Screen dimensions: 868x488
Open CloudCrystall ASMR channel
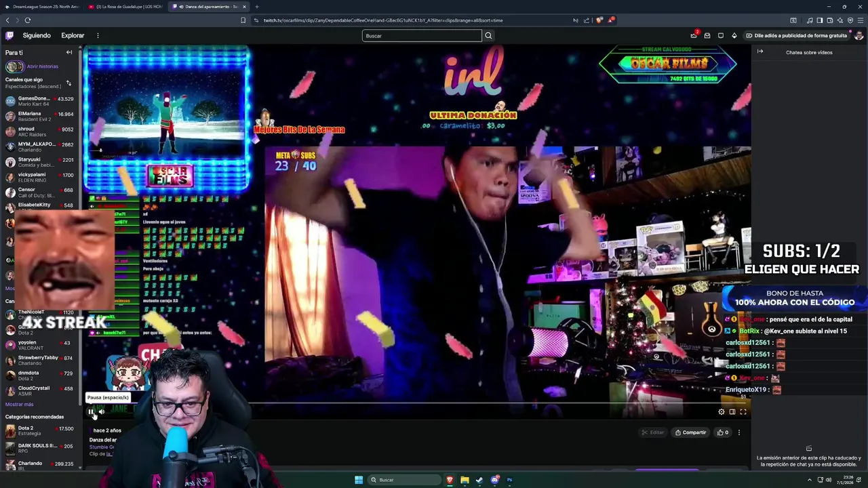(39, 390)
